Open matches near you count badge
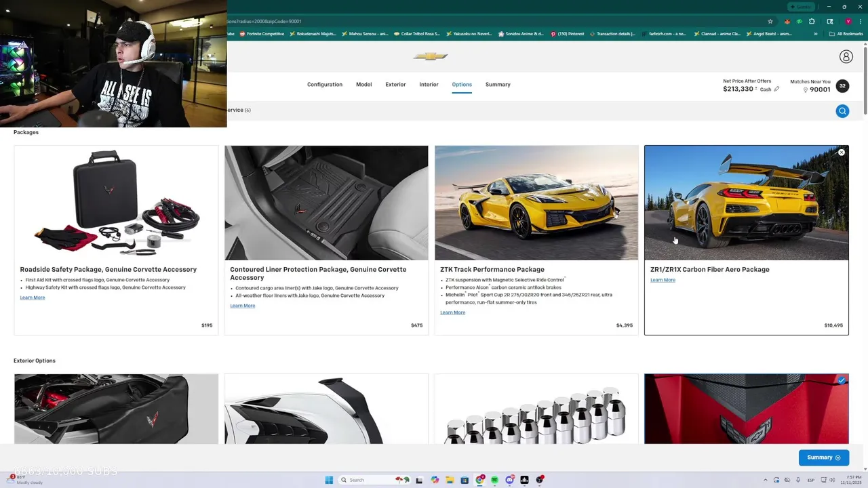The height and width of the screenshot is (488, 868). click(x=842, y=86)
